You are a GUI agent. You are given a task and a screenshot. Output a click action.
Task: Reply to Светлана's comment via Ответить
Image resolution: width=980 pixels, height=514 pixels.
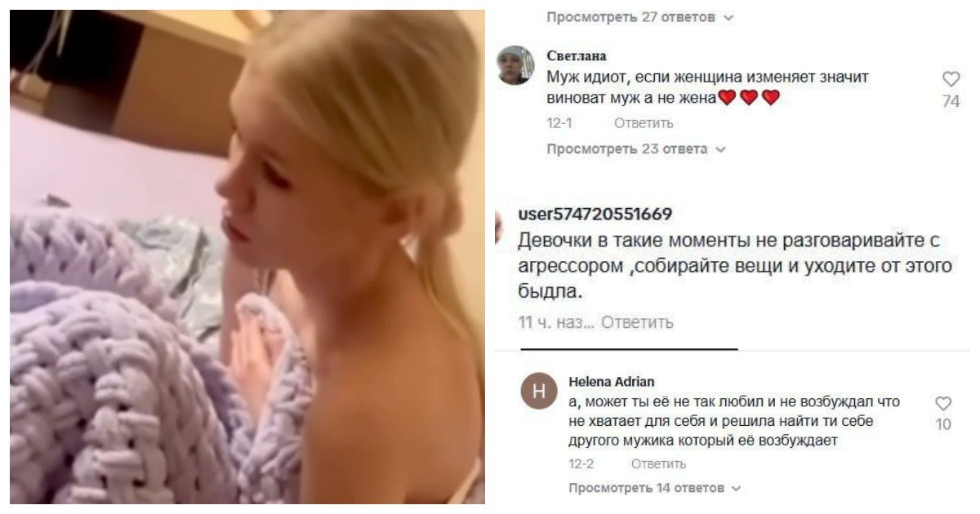(644, 123)
